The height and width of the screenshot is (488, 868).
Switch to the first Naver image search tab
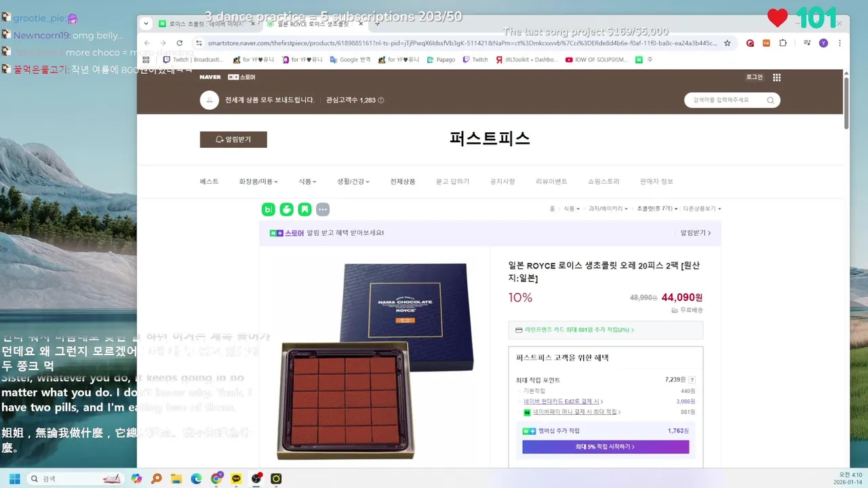pyautogui.click(x=207, y=24)
